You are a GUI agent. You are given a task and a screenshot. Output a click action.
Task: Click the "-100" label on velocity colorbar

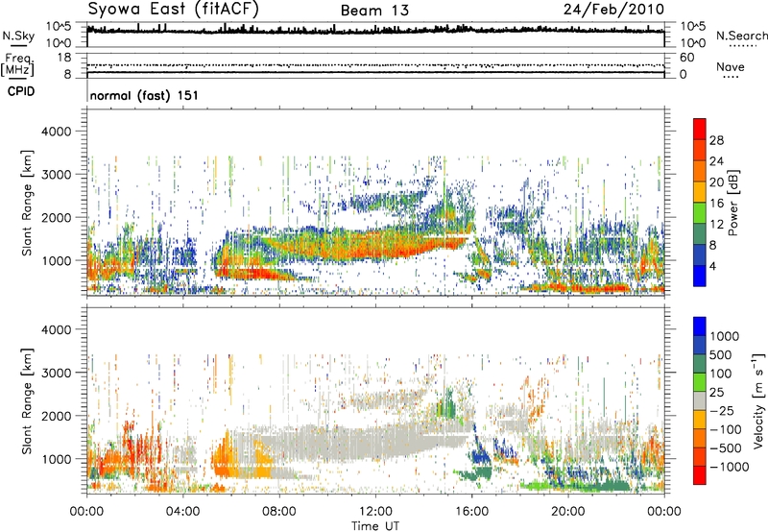pos(726,429)
